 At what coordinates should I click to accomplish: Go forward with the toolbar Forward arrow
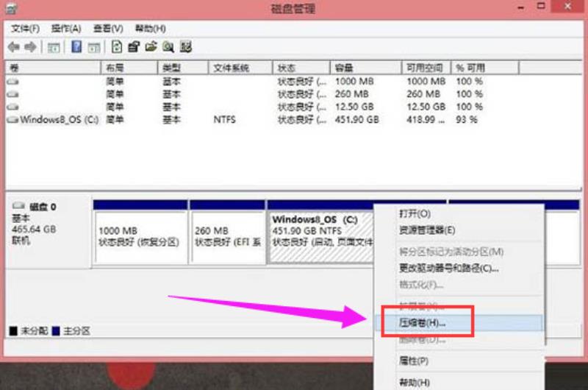(30, 47)
